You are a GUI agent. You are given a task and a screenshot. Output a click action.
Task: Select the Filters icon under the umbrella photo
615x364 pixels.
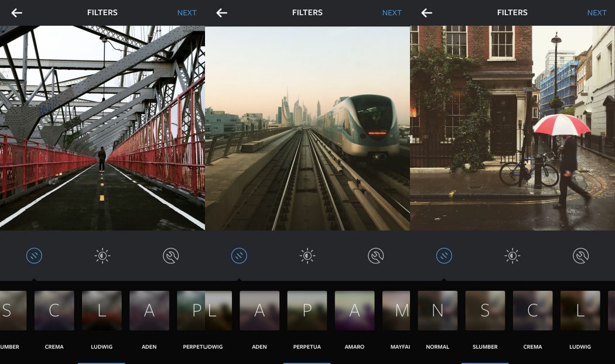tap(444, 255)
